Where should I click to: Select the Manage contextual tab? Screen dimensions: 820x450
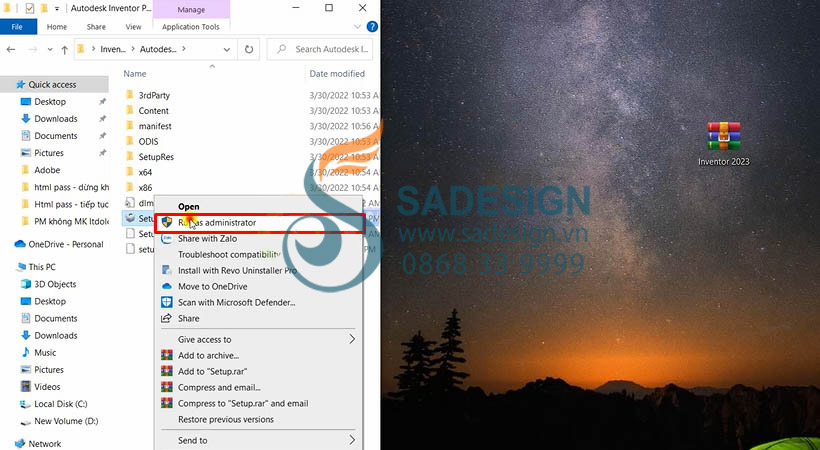(x=191, y=9)
